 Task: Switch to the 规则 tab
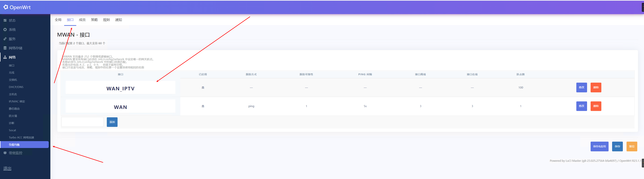tap(106, 20)
